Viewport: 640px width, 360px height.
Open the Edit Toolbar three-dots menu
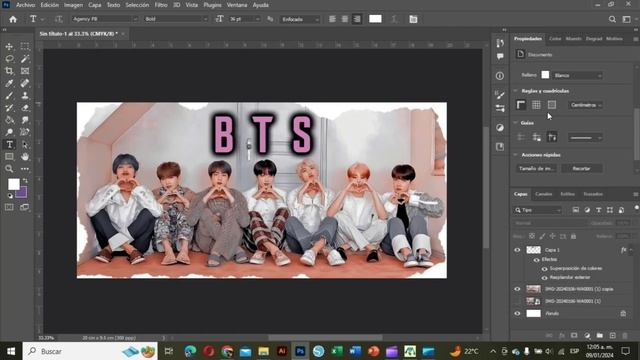click(x=25, y=169)
